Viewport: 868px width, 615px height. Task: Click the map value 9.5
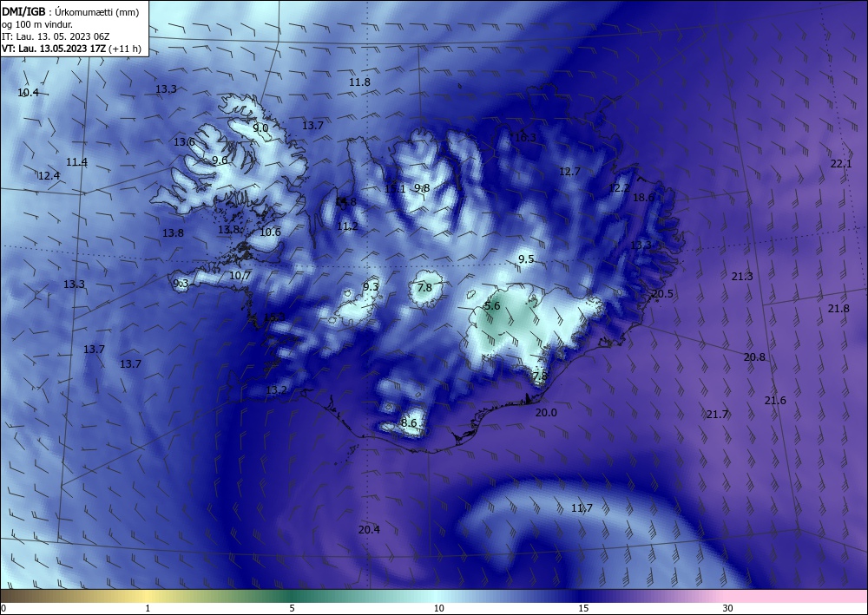[x=526, y=258]
